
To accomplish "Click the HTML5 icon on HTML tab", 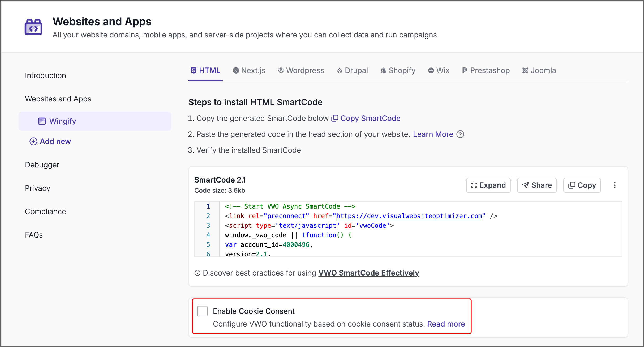I will [x=194, y=70].
